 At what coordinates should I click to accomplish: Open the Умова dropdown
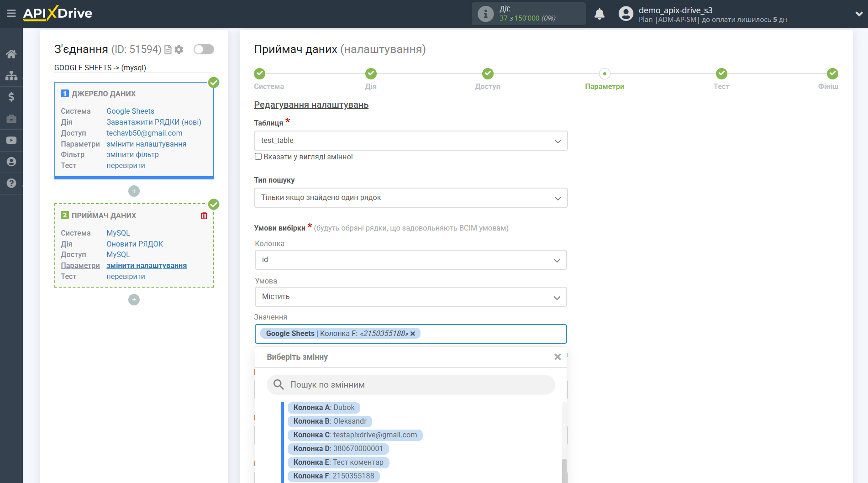point(410,297)
